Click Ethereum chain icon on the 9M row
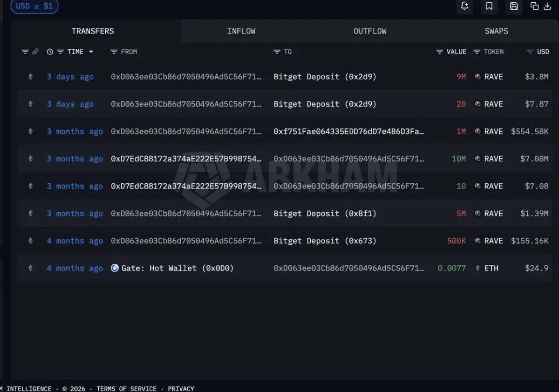The image size is (559, 392). point(31,77)
